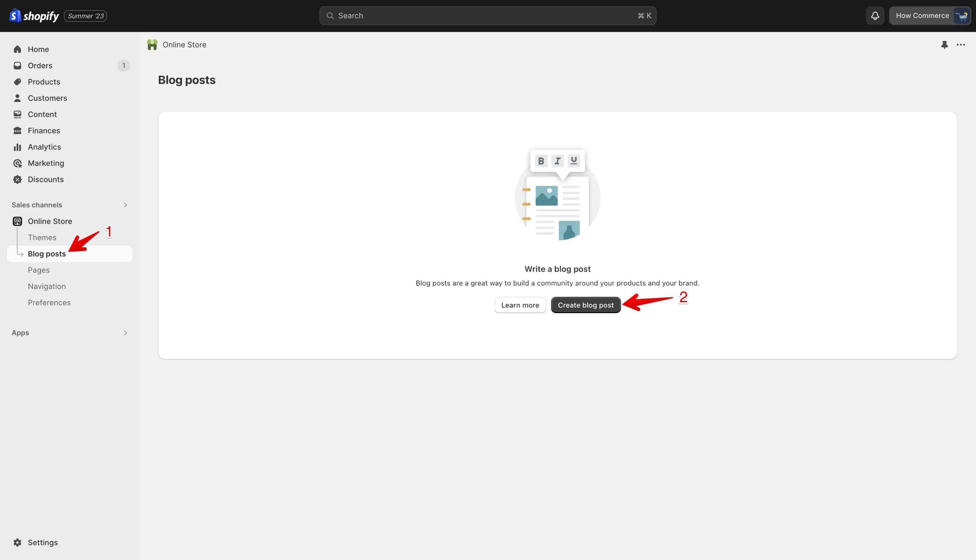
Task: Click the Analytics bar chart icon
Action: tap(17, 147)
